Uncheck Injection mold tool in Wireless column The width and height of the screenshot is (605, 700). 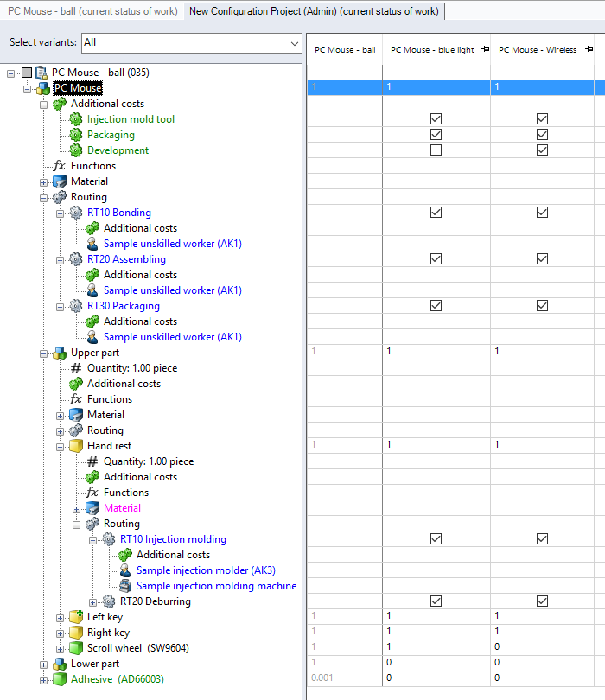click(x=542, y=119)
